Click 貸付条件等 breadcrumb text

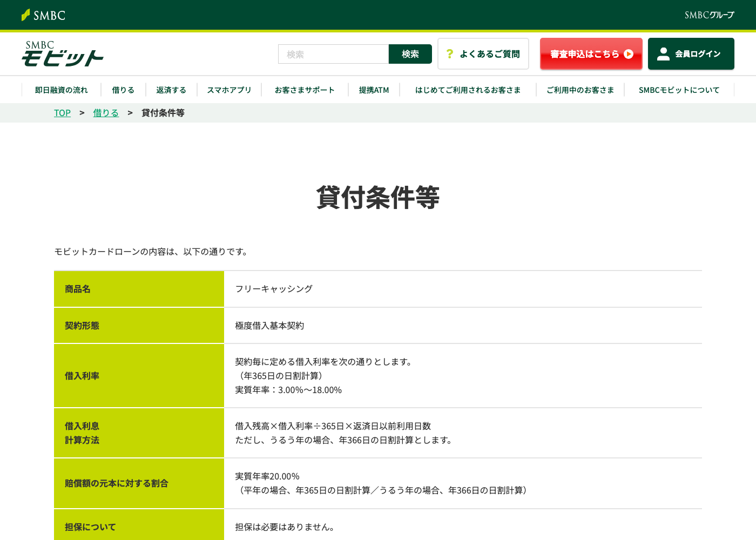click(163, 113)
